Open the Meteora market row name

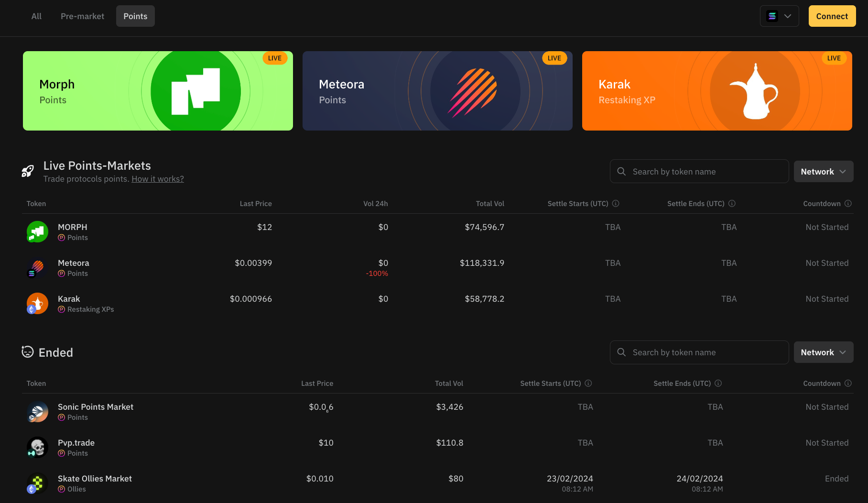pyautogui.click(x=74, y=263)
